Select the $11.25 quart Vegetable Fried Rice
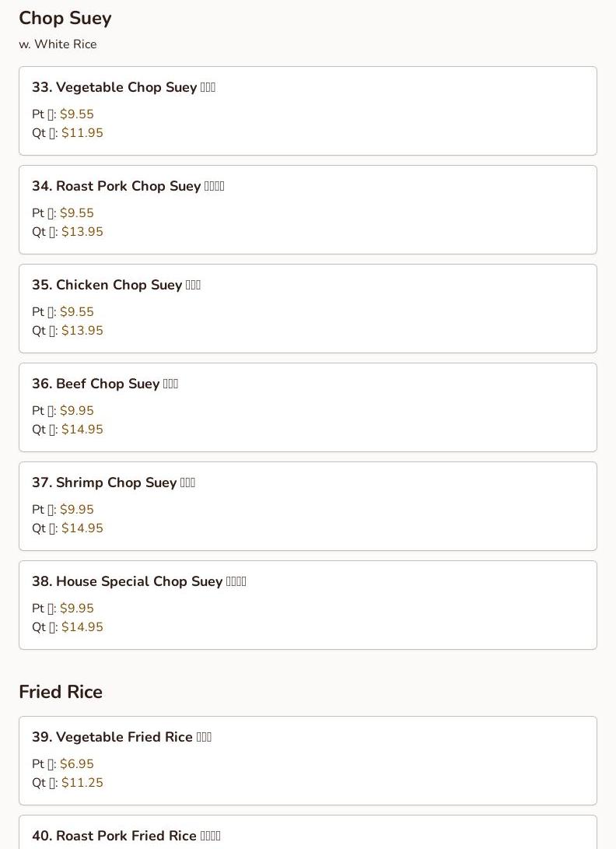 pos(82,783)
